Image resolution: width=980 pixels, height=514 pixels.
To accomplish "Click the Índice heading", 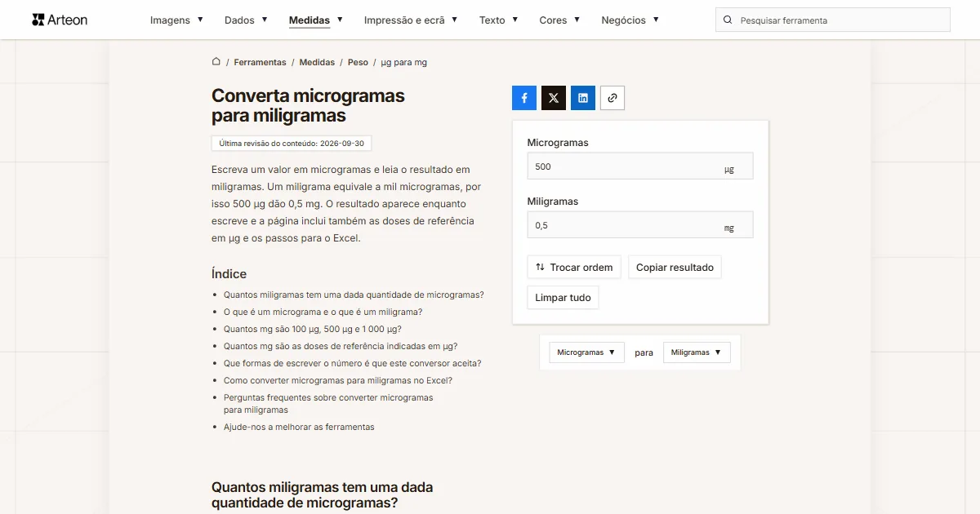I will (x=229, y=274).
